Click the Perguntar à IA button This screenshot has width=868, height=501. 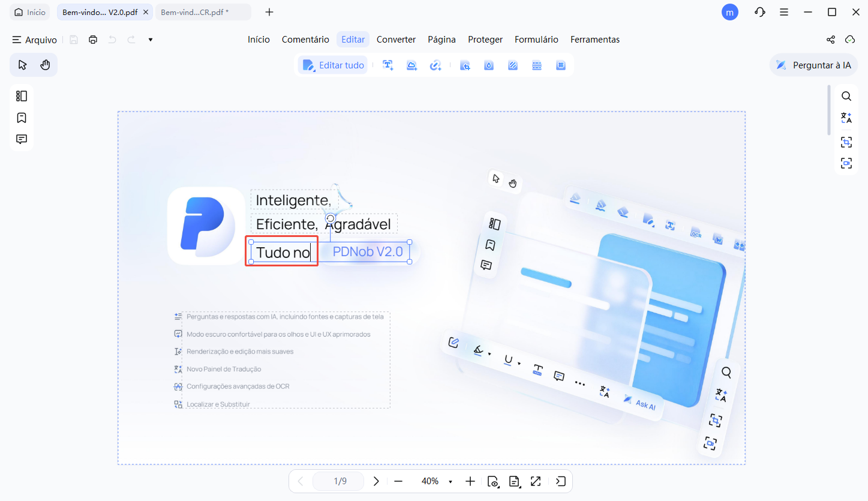[813, 65]
